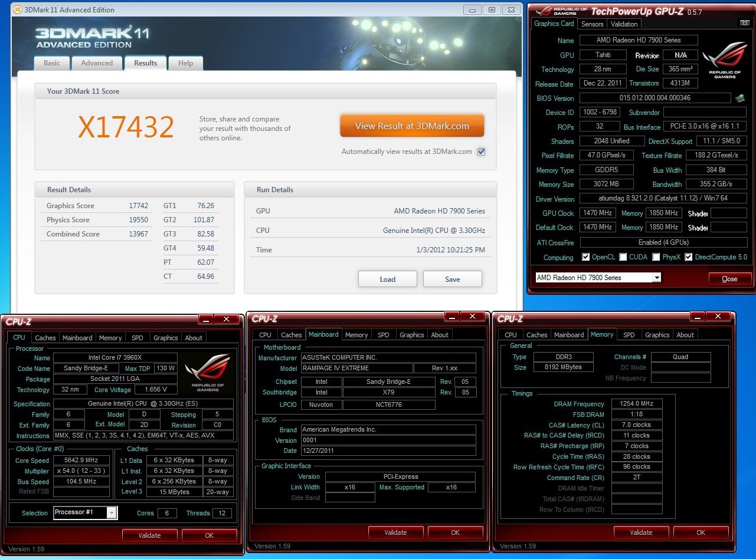This screenshot has height=559, width=756.
Task: Click the Time value 1/3/2012 10:21:25 PM
Action: click(450, 250)
